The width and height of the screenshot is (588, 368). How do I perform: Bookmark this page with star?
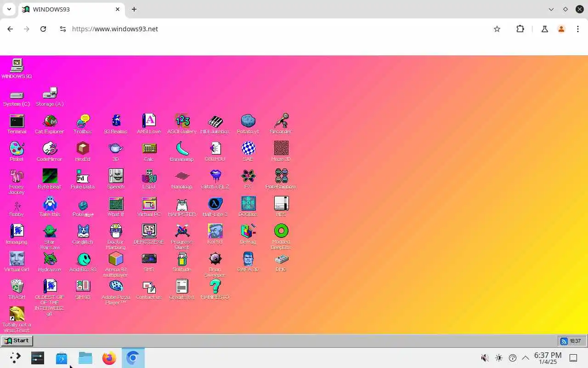pyautogui.click(x=497, y=29)
